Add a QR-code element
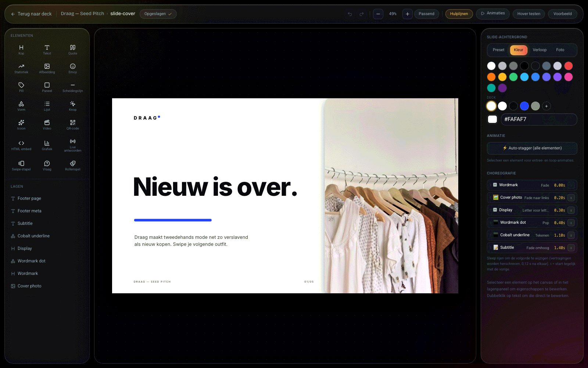The height and width of the screenshot is (368, 588). point(73,125)
